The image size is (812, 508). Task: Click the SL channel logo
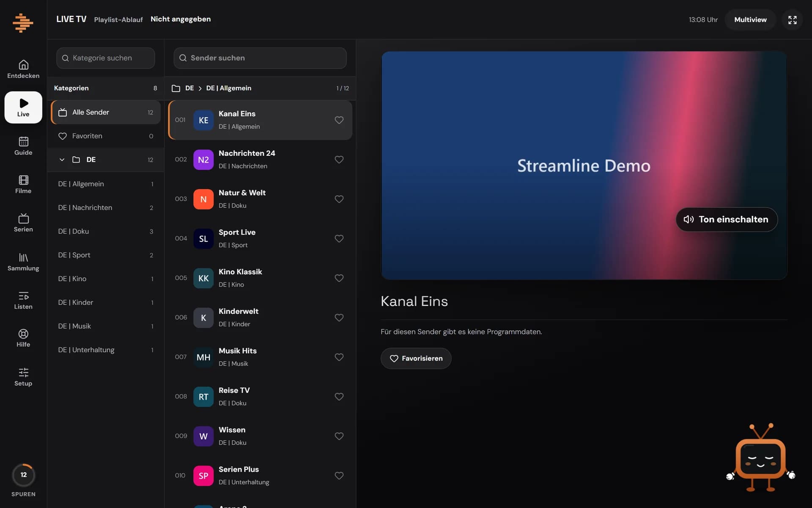tap(203, 239)
